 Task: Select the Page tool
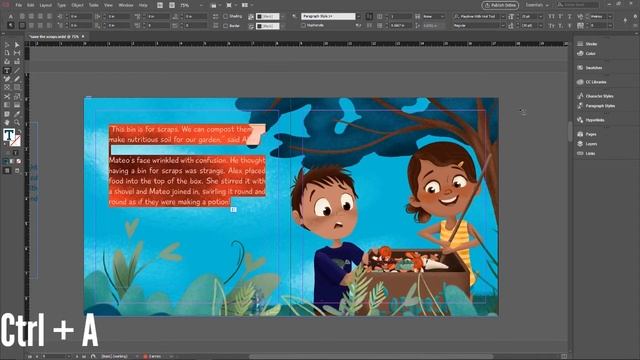point(7,53)
